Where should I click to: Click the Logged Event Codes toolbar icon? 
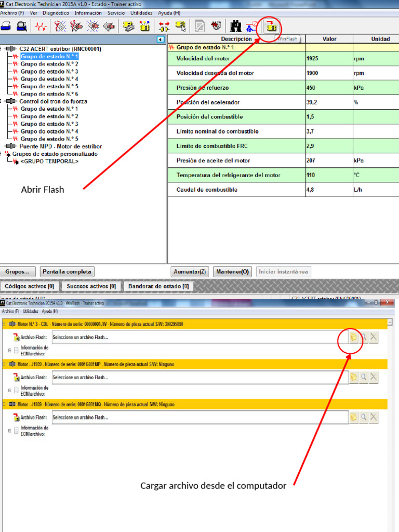(x=109, y=26)
